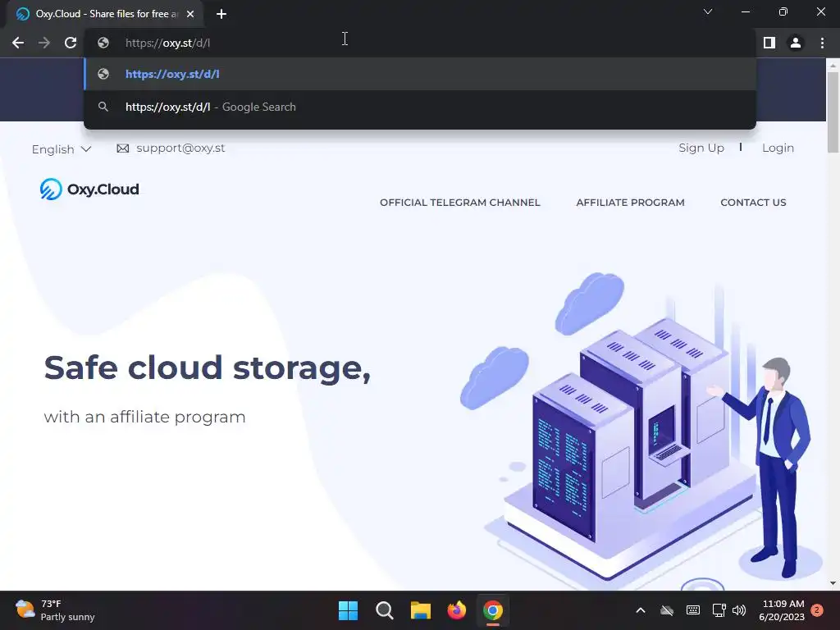Select the Oxy.Cloud browser tab
840x630 pixels.
coord(105,14)
